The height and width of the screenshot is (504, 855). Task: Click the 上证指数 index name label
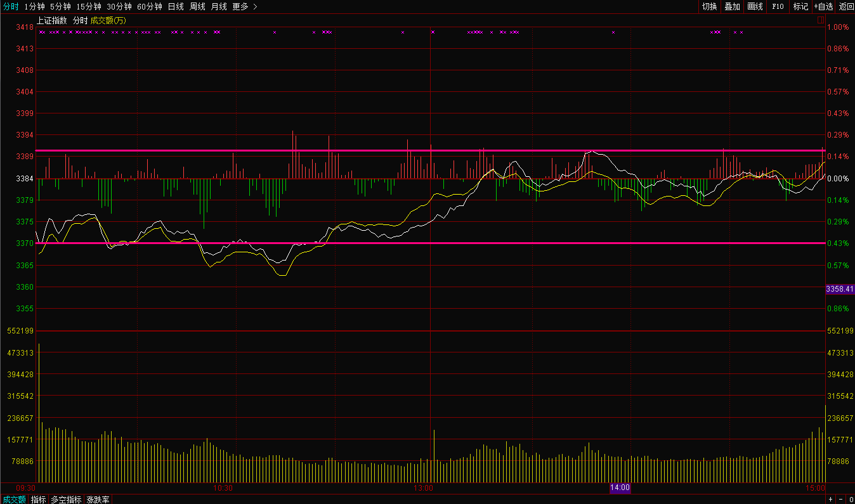[x=51, y=20]
